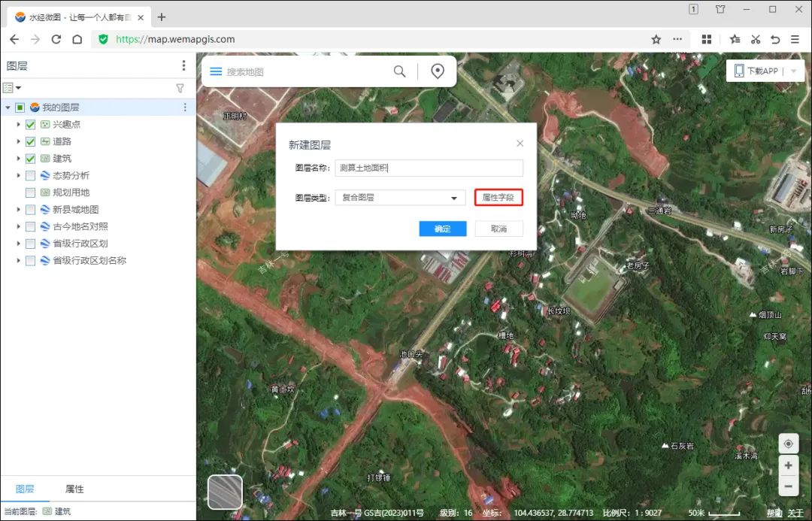The width and height of the screenshot is (812, 521).
Task: Go forward in the browser
Action: point(35,39)
